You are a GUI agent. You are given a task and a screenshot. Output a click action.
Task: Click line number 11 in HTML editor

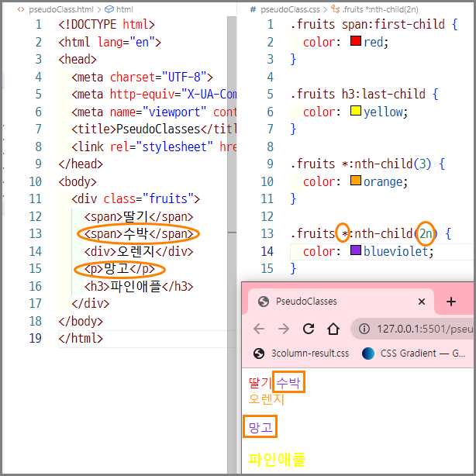pos(36,198)
